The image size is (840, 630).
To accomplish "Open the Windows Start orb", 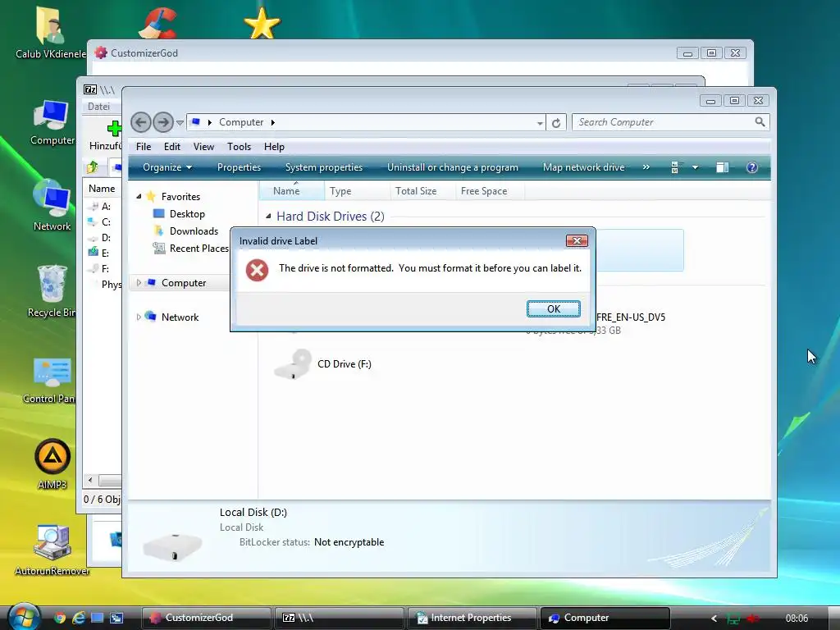I will tap(23, 617).
